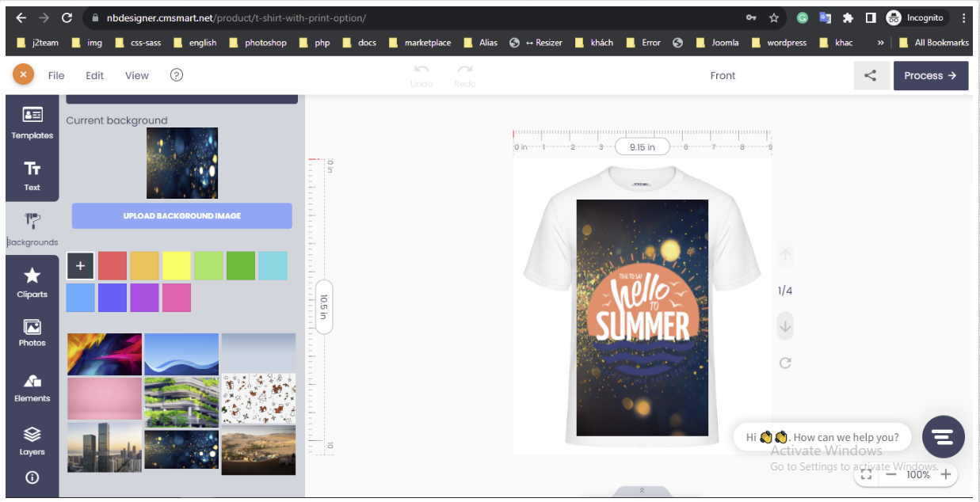Image resolution: width=980 pixels, height=502 pixels.
Task: Click the Process button
Action: pos(931,75)
